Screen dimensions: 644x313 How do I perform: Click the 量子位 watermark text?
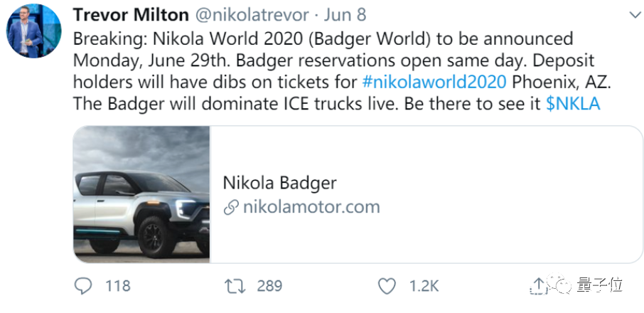pyautogui.click(x=601, y=286)
